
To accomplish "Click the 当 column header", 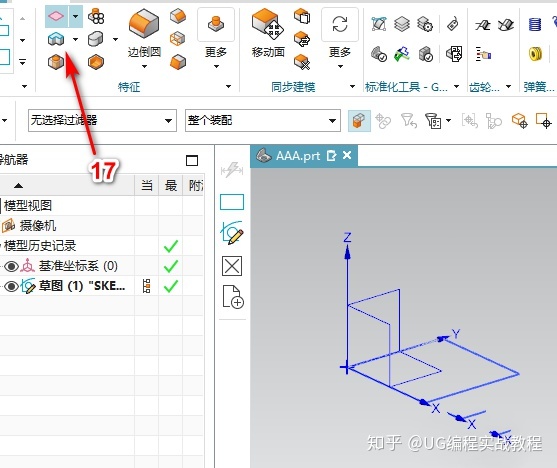I will 147,185.
